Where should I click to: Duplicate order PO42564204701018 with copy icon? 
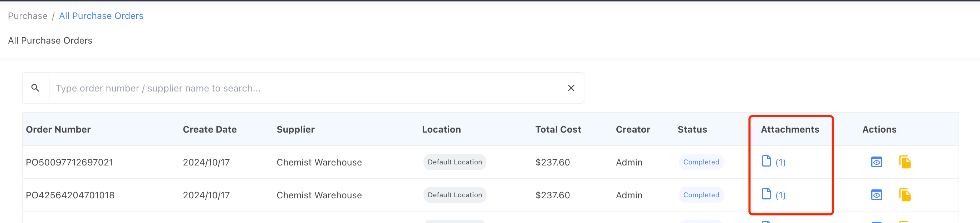click(x=905, y=195)
